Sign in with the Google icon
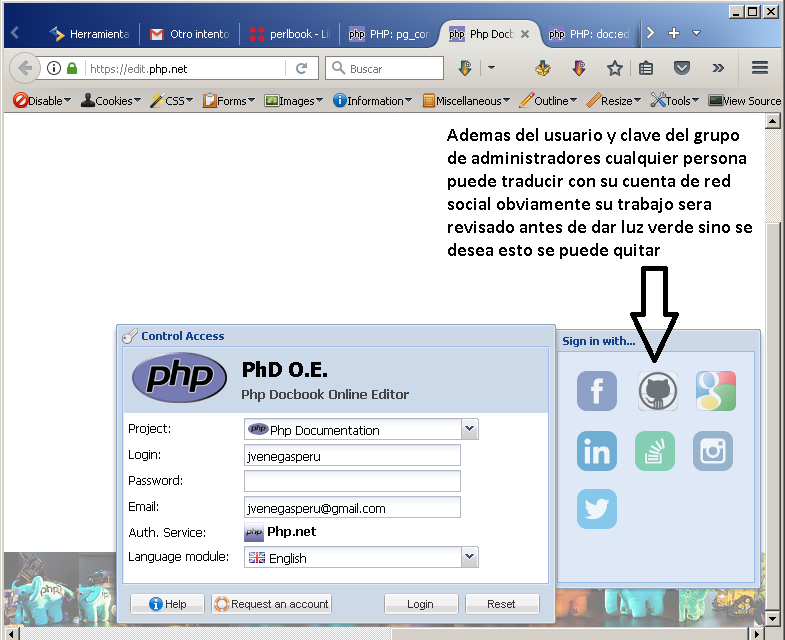The image size is (785, 640). pyautogui.click(x=716, y=391)
